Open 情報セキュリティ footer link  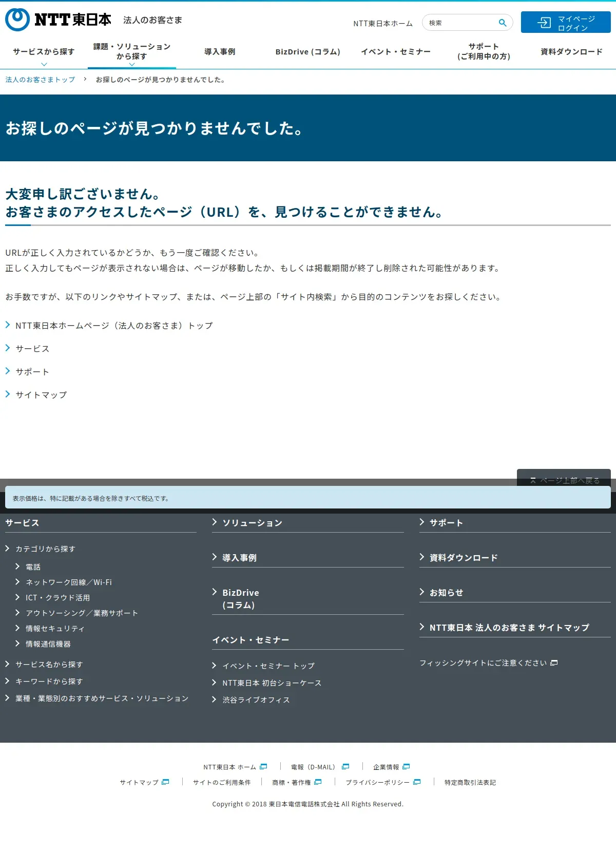click(x=55, y=629)
